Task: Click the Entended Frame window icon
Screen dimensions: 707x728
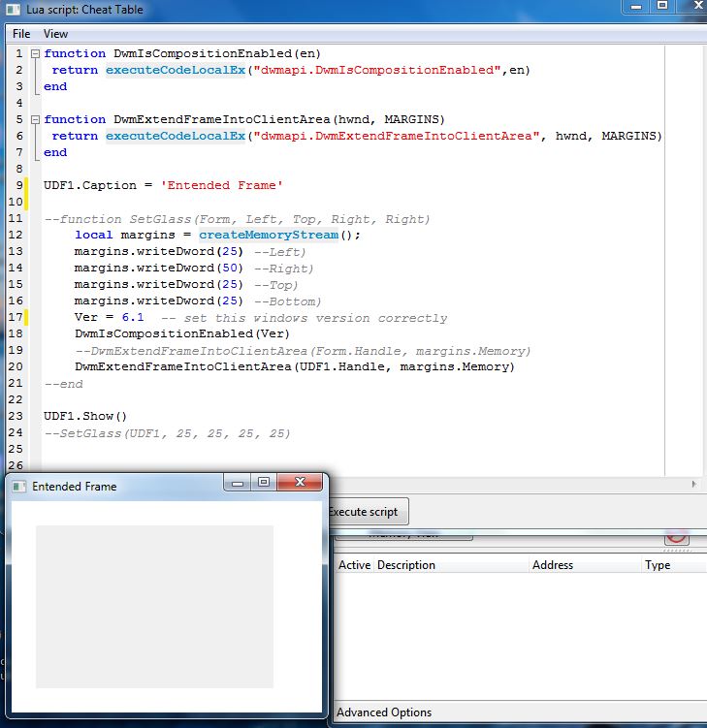Action: (x=18, y=487)
